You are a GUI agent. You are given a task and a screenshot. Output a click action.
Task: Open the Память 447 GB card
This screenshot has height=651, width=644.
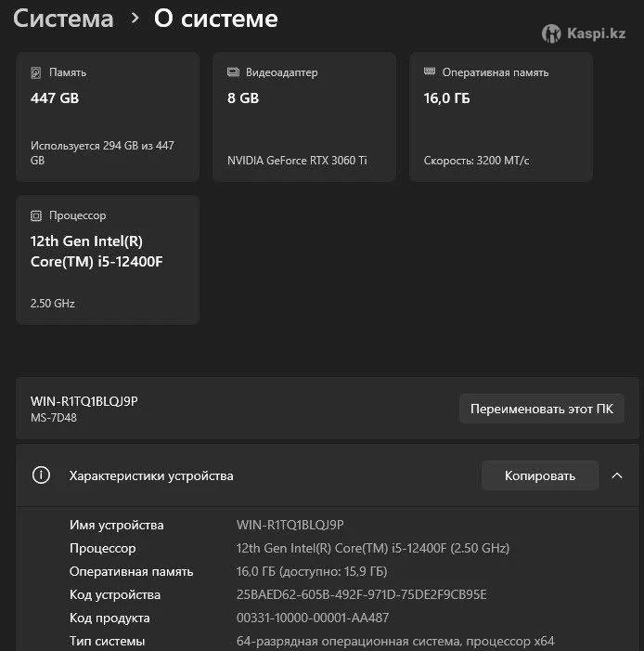point(108,116)
